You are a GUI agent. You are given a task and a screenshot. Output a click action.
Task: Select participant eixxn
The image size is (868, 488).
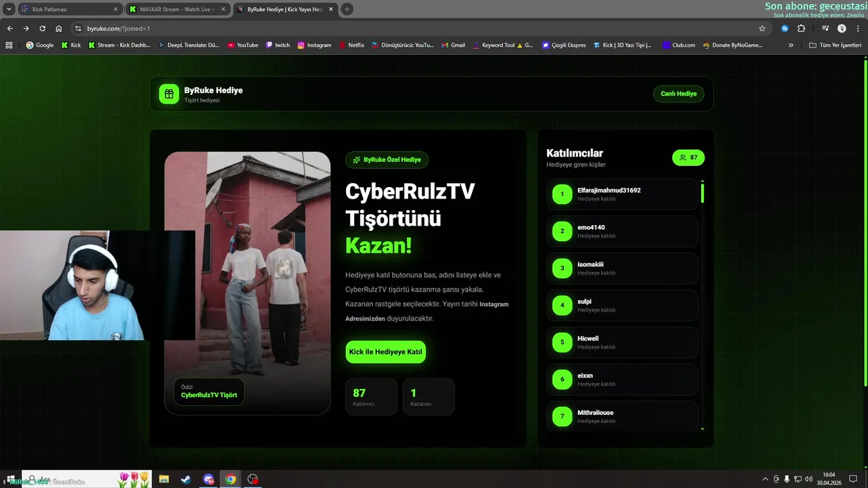[x=622, y=380]
